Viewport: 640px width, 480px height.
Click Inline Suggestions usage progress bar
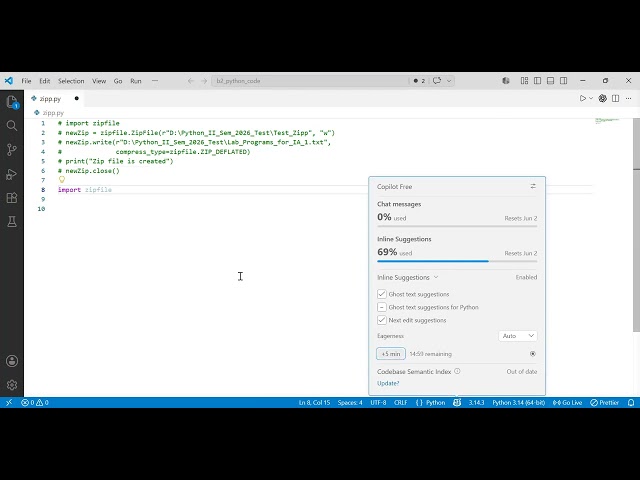(457, 261)
